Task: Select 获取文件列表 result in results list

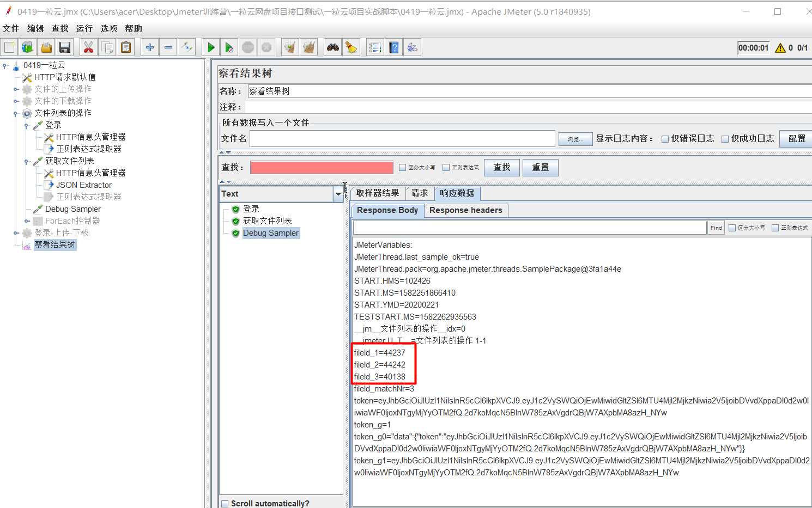Action: 267,221
